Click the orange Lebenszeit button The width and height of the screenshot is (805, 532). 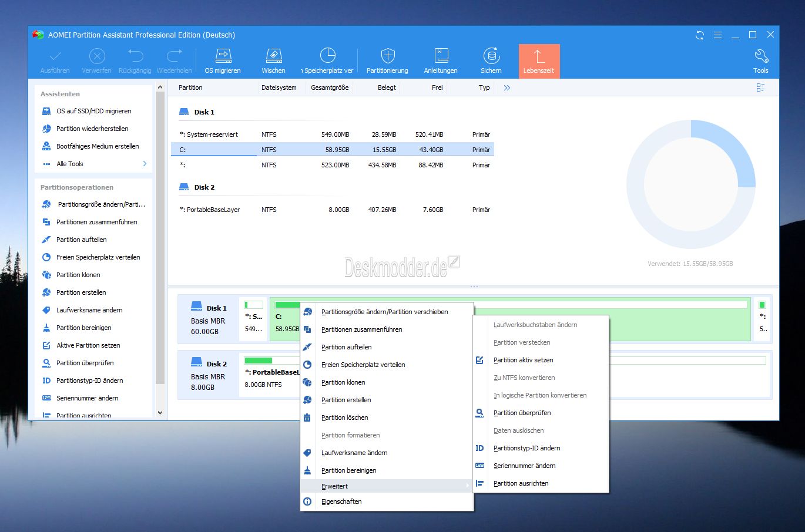tap(539, 61)
